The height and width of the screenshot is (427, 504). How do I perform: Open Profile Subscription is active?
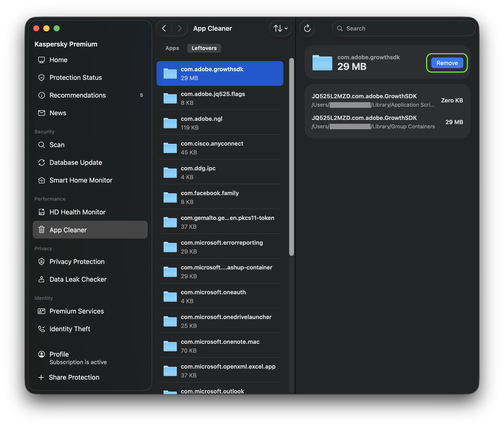tap(78, 358)
